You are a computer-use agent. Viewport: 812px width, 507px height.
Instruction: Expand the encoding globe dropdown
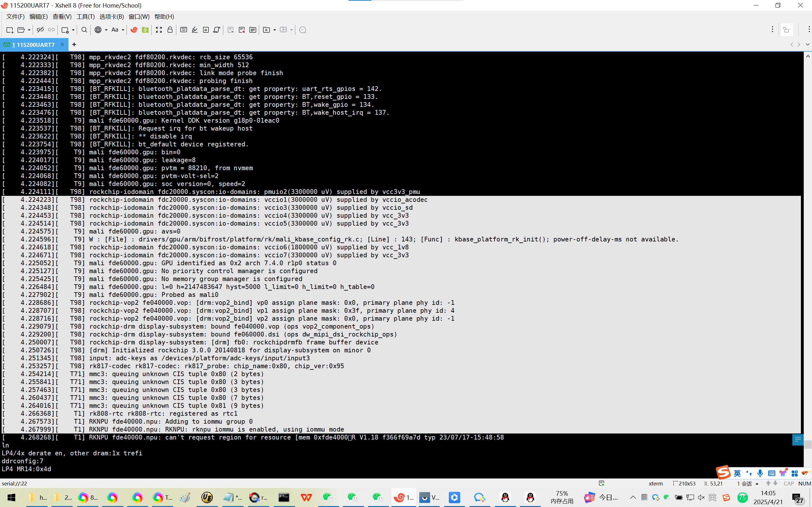106,30
